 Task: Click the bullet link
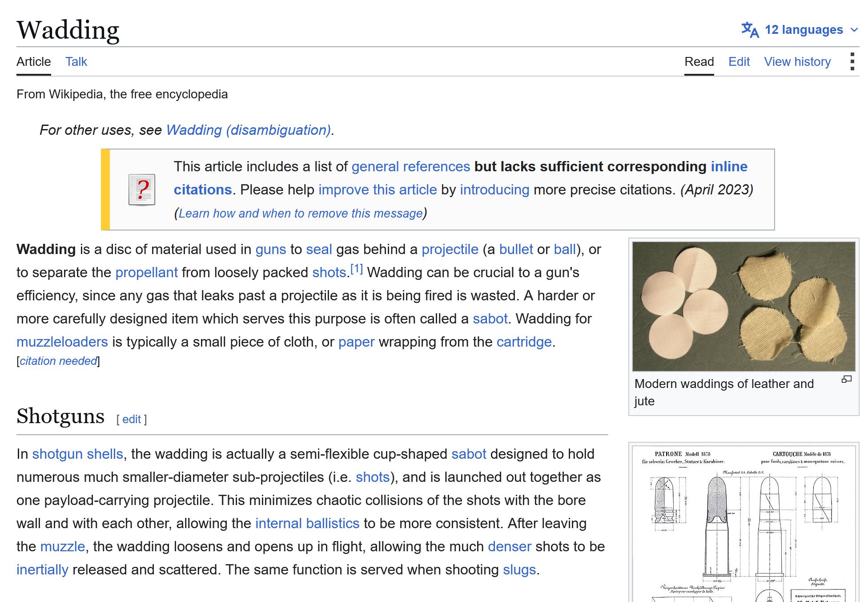pyautogui.click(x=516, y=249)
